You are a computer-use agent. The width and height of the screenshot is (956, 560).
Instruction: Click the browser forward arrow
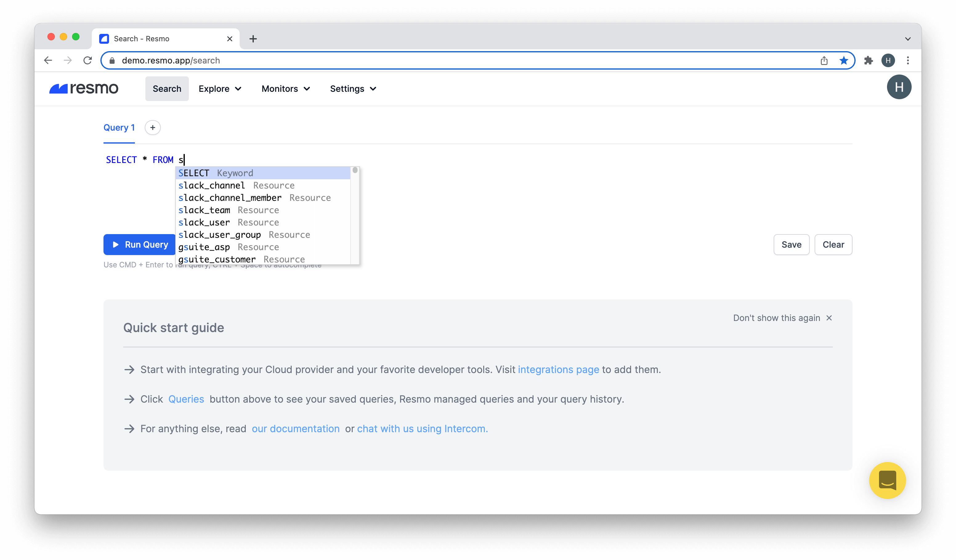(x=68, y=60)
